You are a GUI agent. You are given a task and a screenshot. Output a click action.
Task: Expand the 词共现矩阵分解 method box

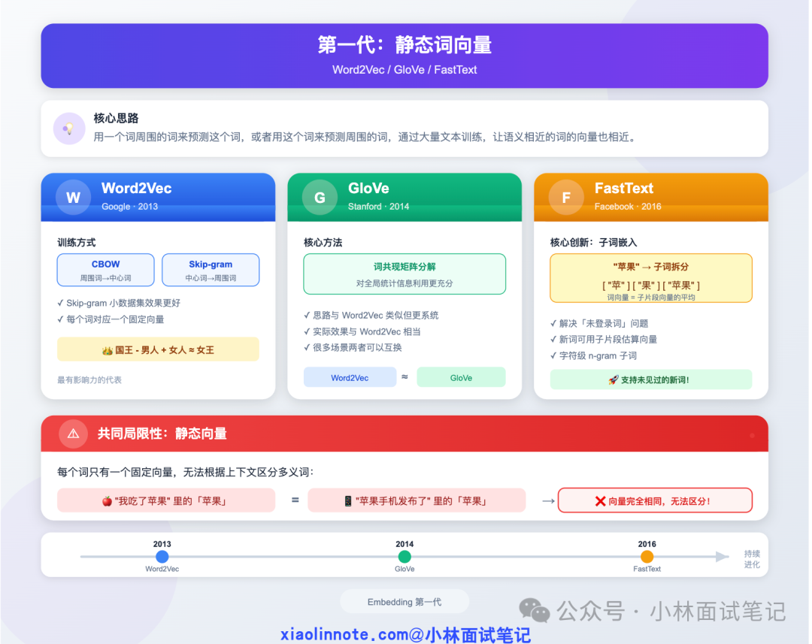404,274
